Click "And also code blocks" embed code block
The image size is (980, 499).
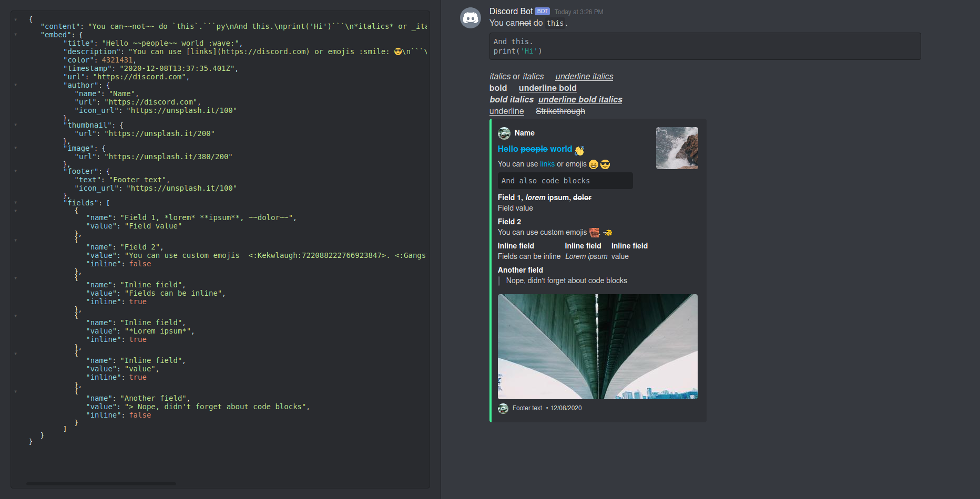coord(565,181)
